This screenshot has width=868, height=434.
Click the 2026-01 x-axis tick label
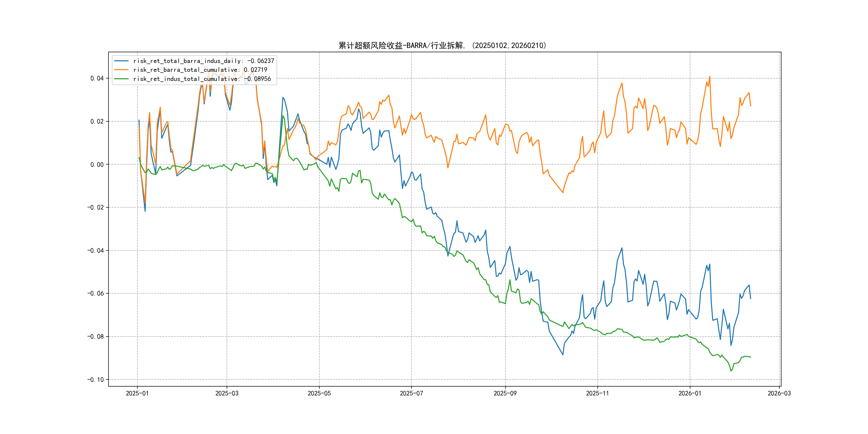tap(690, 394)
